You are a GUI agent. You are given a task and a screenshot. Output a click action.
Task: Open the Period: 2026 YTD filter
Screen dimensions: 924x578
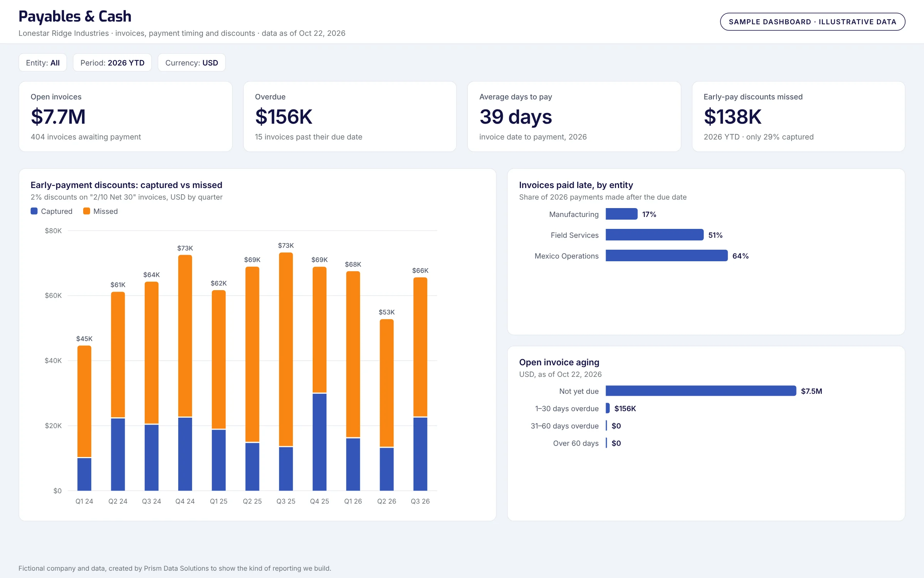(112, 62)
